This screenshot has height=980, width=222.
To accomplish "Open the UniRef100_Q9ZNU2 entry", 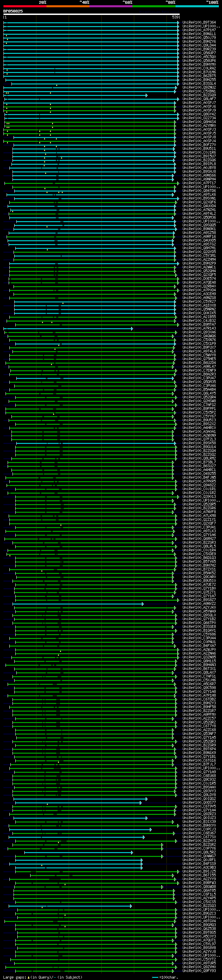I will (199, 88).
